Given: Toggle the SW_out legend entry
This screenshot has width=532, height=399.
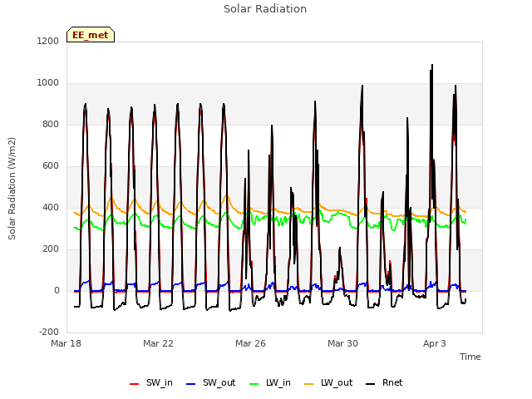Looking at the screenshot, I should [x=210, y=383].
